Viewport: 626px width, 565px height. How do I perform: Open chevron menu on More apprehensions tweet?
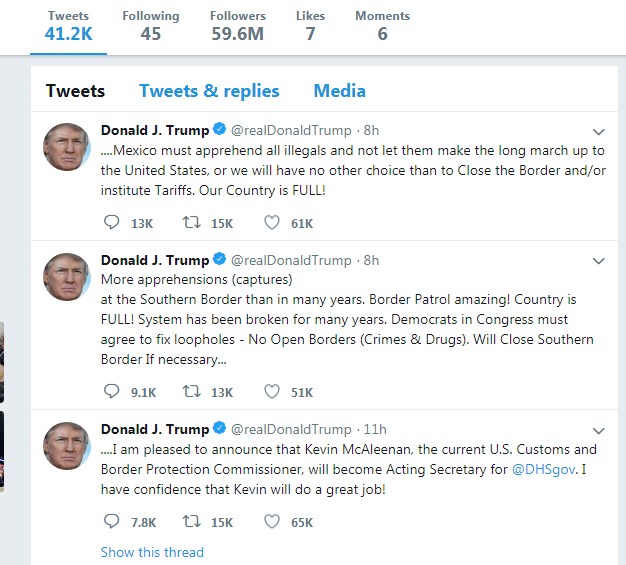(x=599, y=261)
